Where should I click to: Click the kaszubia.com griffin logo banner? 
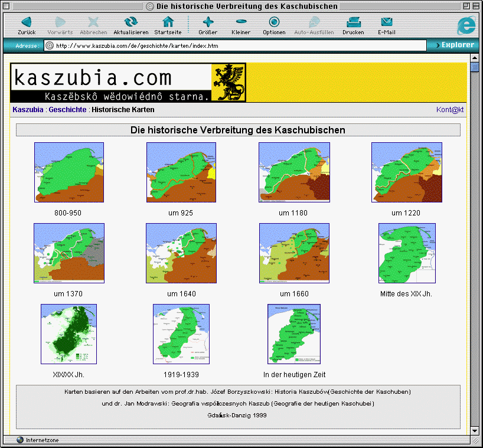128,83
